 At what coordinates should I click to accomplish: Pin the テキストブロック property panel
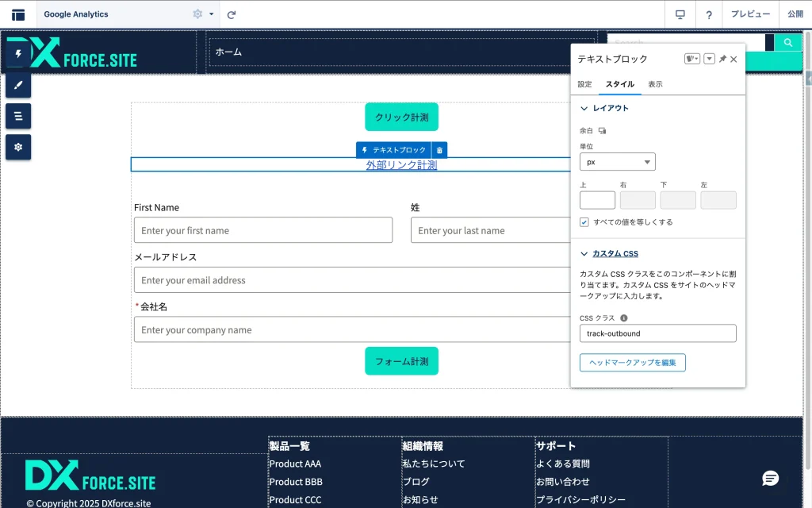pos(722,60)
